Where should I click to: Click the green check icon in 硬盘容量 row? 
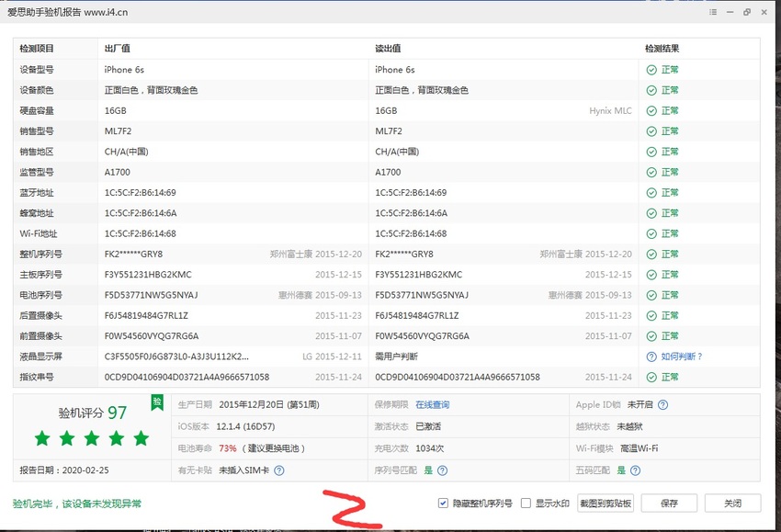(x=651, y=110)
